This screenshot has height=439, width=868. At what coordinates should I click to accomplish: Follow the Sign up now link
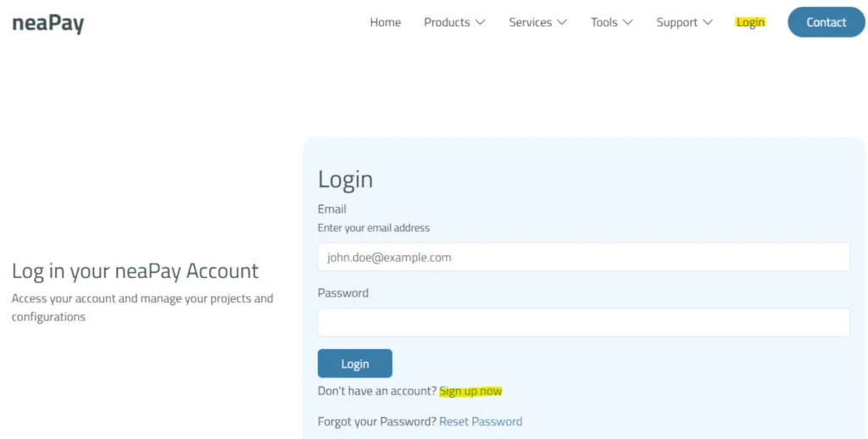tap(470, 391)
